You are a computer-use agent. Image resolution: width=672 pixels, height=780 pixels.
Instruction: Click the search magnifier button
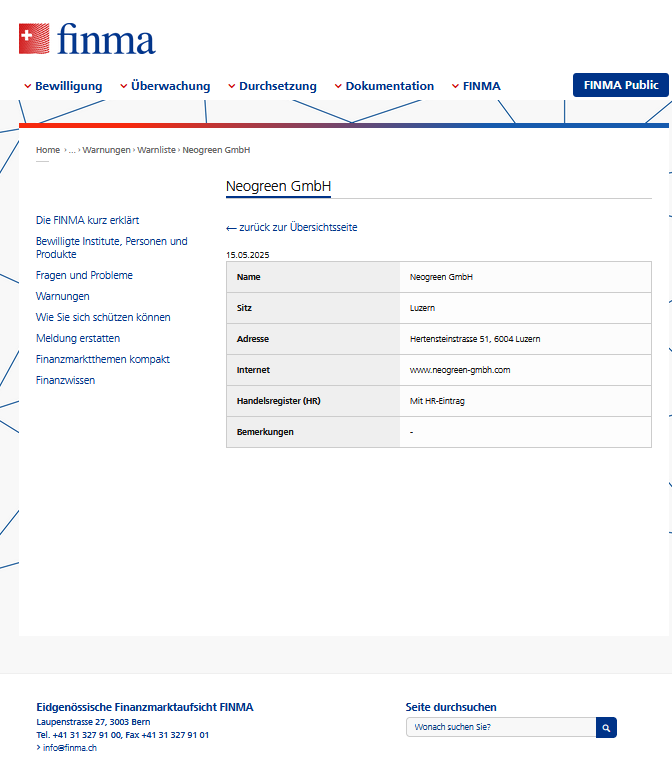(606, 727)
